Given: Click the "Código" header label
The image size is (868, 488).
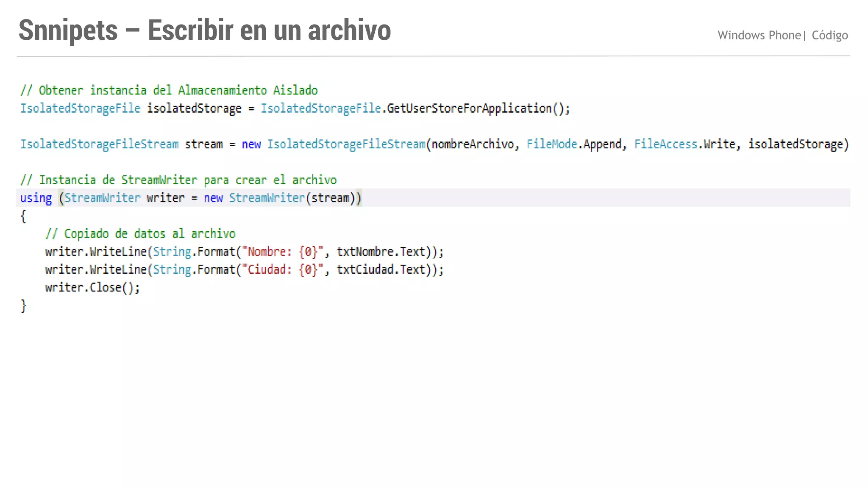Looking at the screenshot, I should point(829,35).
